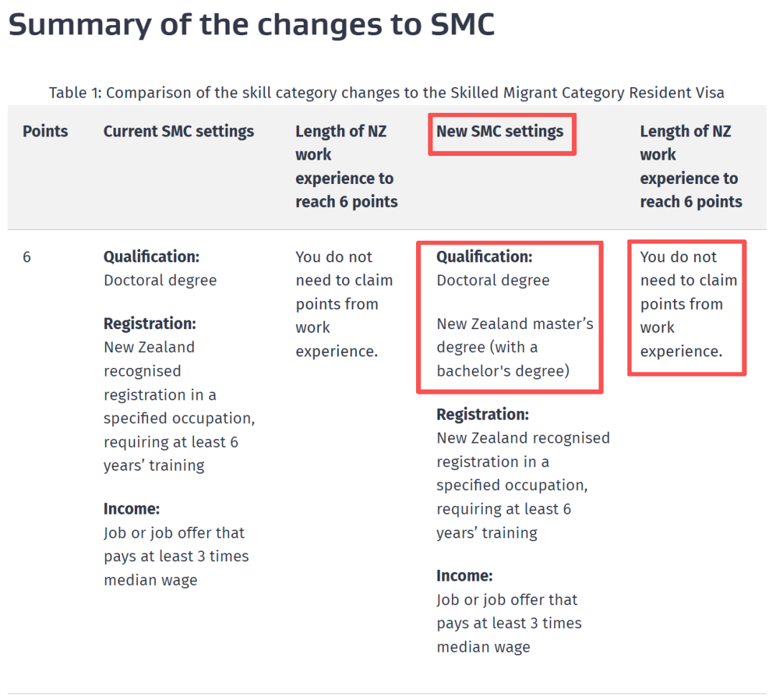Click the red-boxed "New SMC settings" header
776x700 pixels.
(x=500, y=132)
